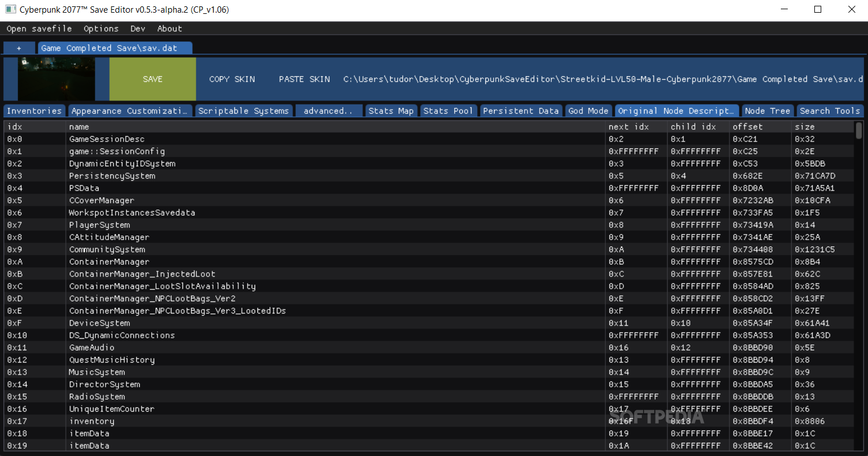Image resolution: width=868 pixels, height=456 pixels.
Task: Select the ContainerManager_InjectedLoot row name
Action: 142,274
